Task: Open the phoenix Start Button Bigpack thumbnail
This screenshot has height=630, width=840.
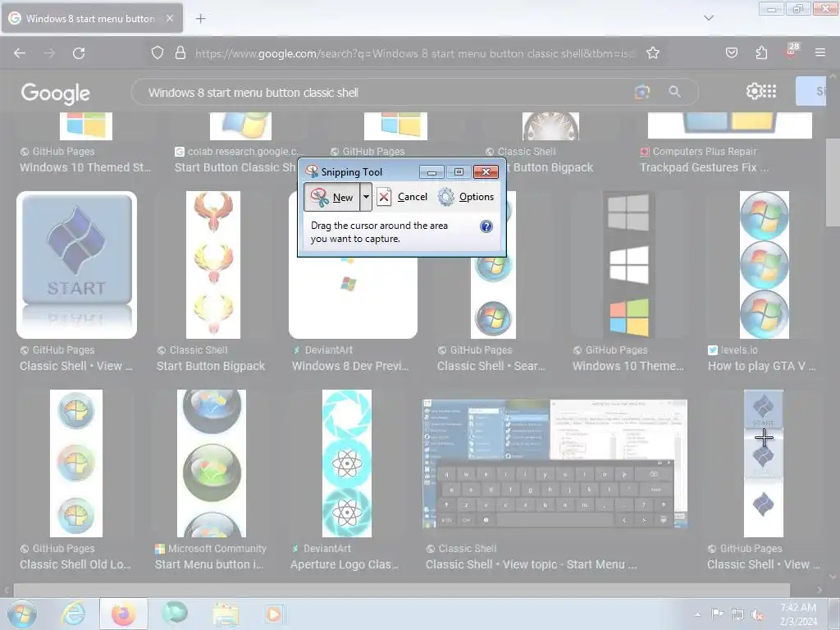Action: coord(212,265)
